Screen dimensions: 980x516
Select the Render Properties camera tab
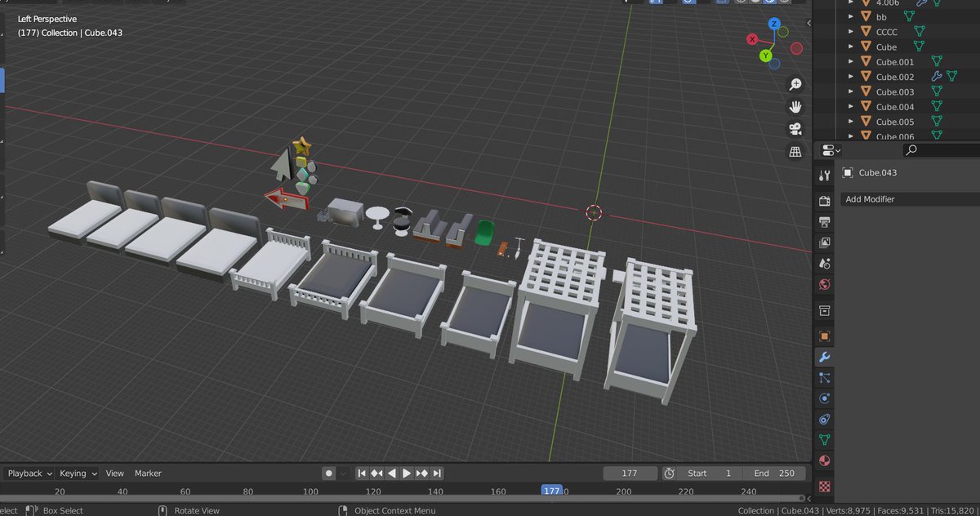(x=824, y=200)
